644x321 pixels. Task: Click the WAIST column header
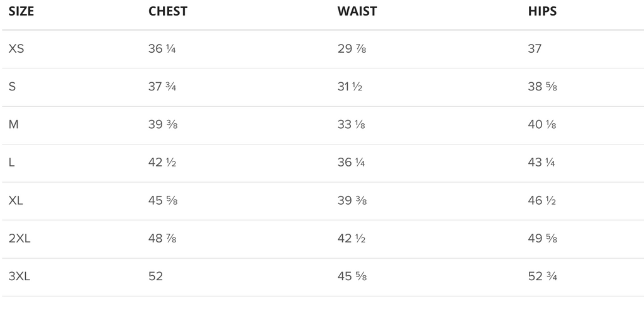[x=357, y=11]
